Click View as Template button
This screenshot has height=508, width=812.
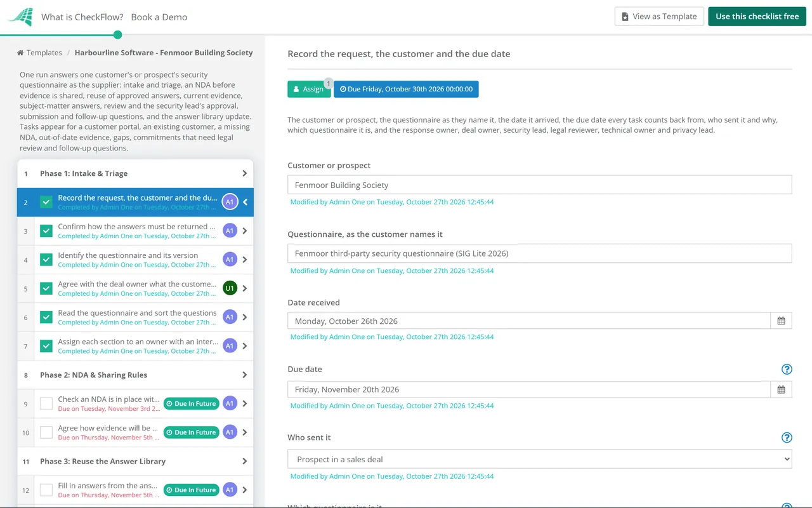click(659, 17)
